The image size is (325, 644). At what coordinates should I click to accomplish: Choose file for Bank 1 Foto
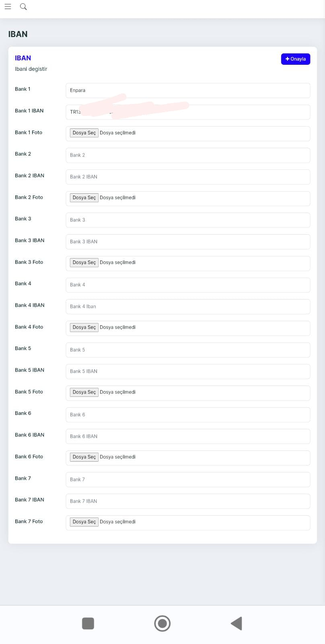click(x=84, y=133)
